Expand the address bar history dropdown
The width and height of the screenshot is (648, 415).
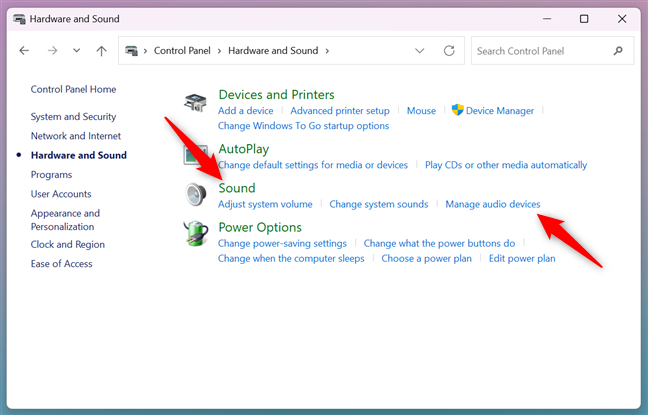[419, 51]
